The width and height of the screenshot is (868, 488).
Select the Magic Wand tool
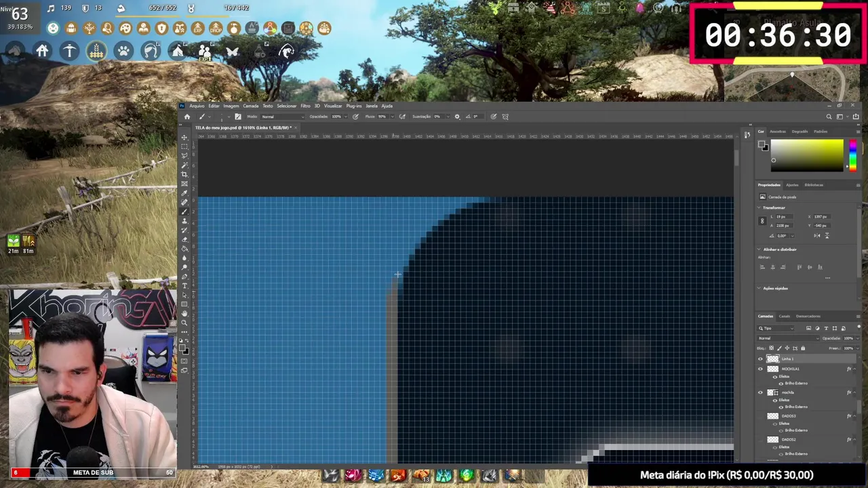click(184, 165)
